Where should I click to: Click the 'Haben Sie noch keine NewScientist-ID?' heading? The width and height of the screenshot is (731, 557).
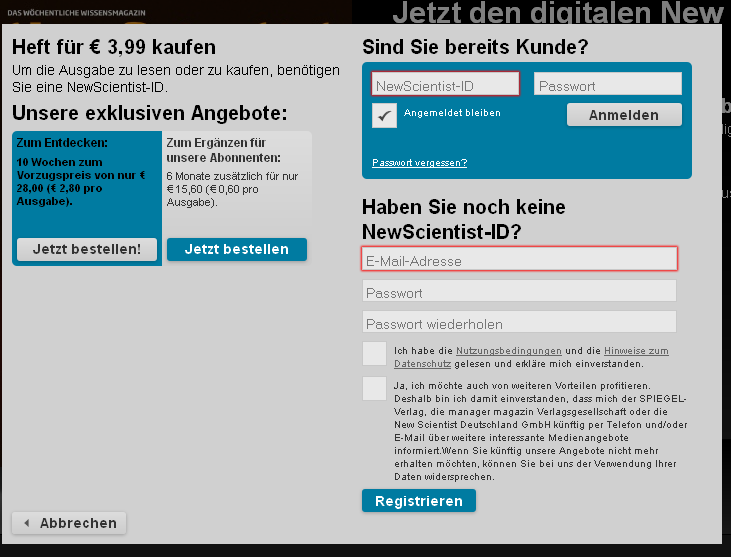[x=464, y=219]
